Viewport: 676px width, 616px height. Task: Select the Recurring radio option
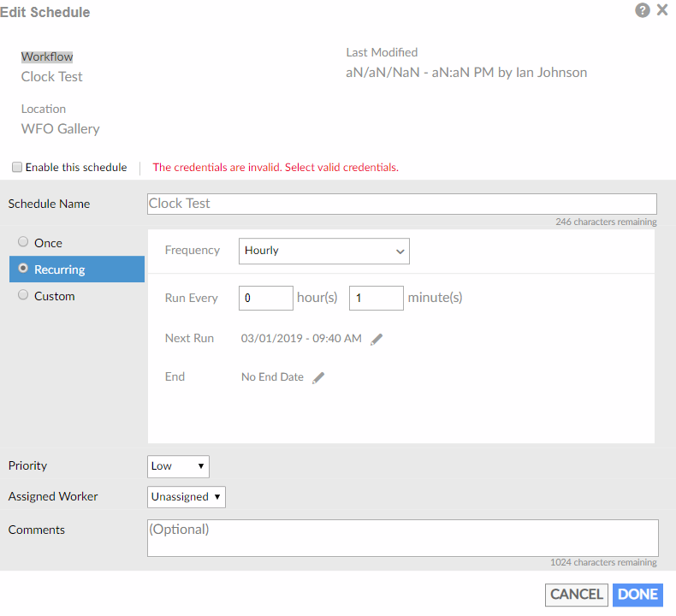coord(23,269)
